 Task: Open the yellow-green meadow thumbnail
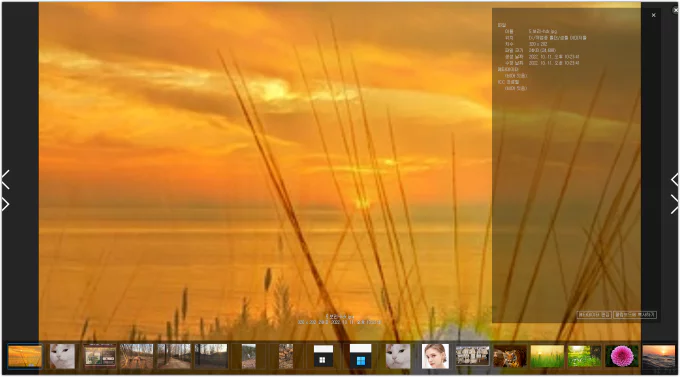pyautogui.click(x=547, y=356)
